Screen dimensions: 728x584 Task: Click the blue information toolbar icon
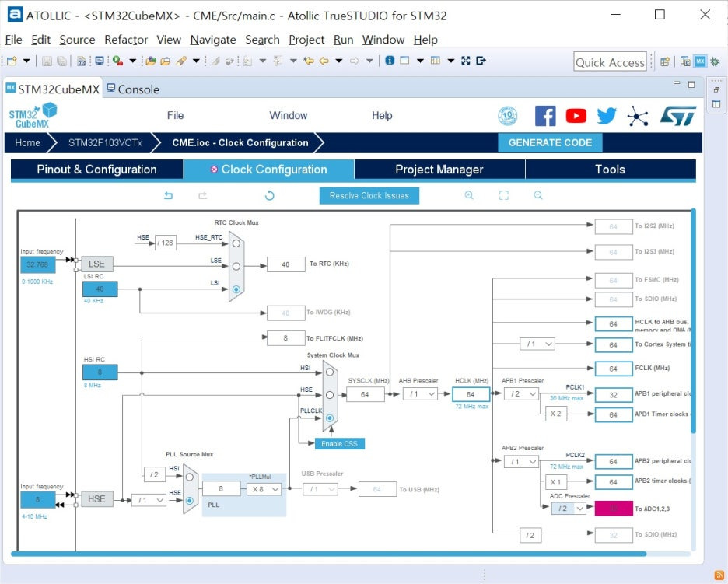pyautogui.click(x=390, y=61)
